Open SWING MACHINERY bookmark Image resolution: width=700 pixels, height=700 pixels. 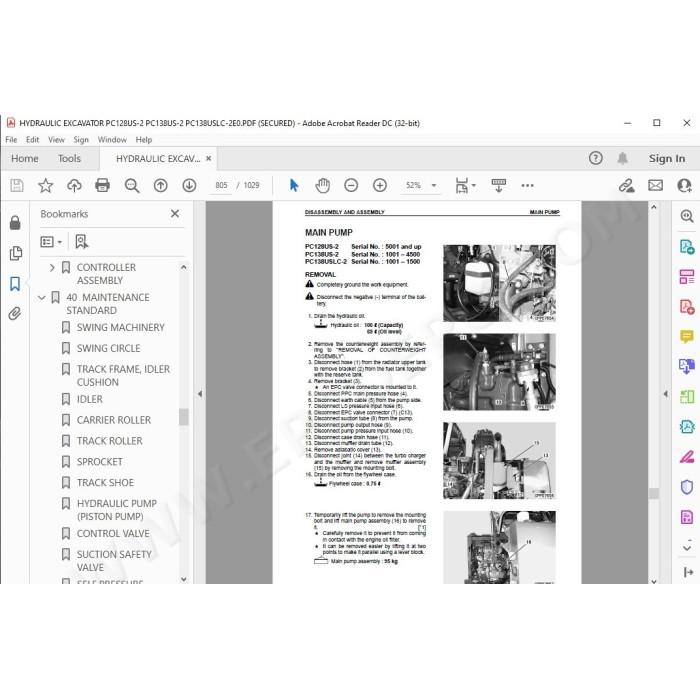(x=121, y=327)
